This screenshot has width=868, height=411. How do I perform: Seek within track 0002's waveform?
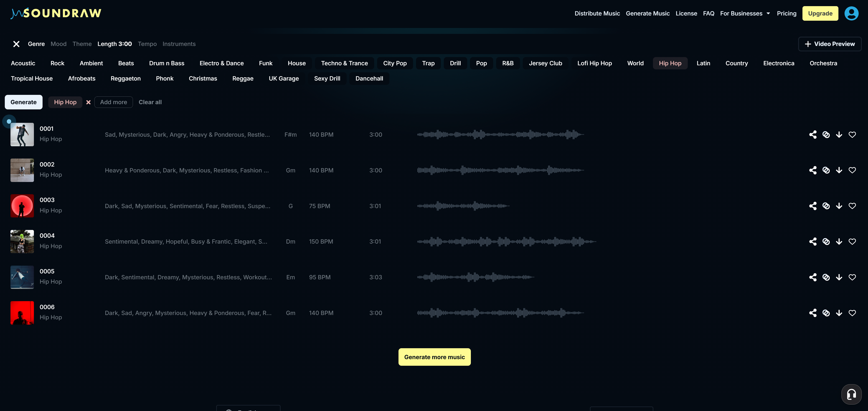point(502,170)
